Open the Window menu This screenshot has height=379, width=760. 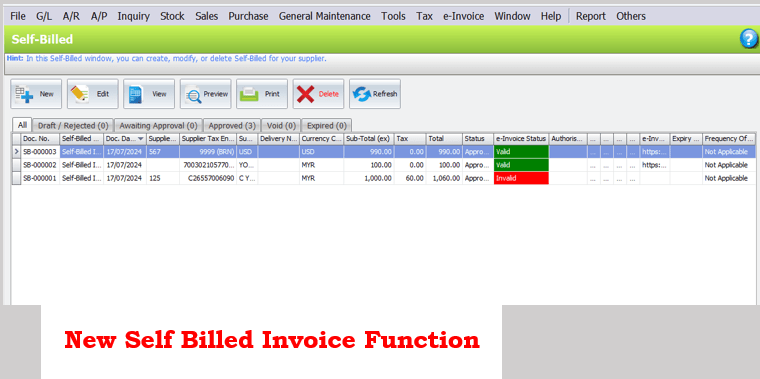(512, 16)
